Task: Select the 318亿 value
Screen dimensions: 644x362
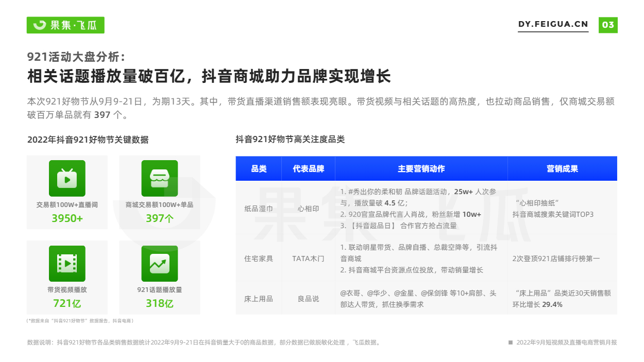Action: [x=160, y=303]
